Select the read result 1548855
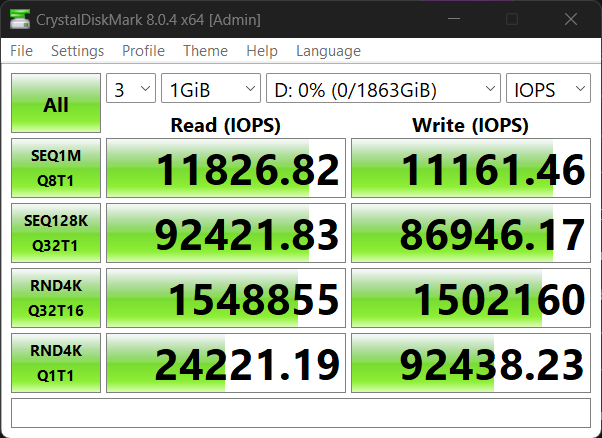Image resolution: width=602 pixels, height=438 pixels. [226, 298]
